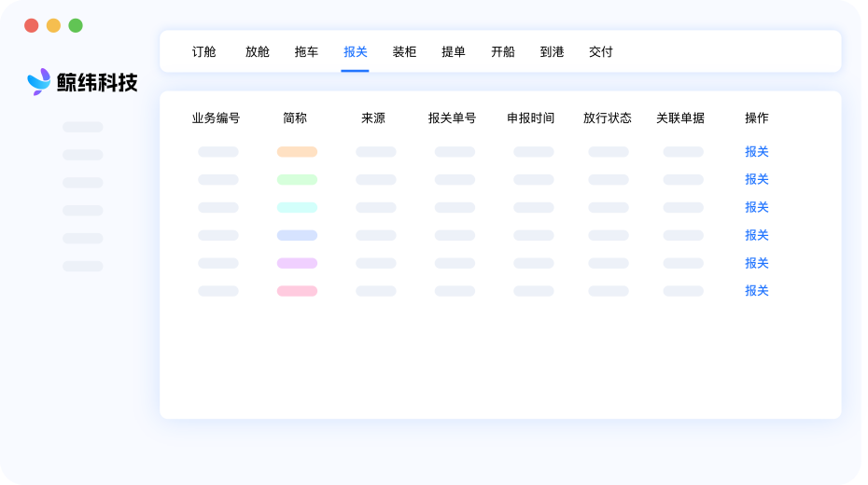
Task: Click the orange 简称 tag placeholder
Action: coord(298,151)
